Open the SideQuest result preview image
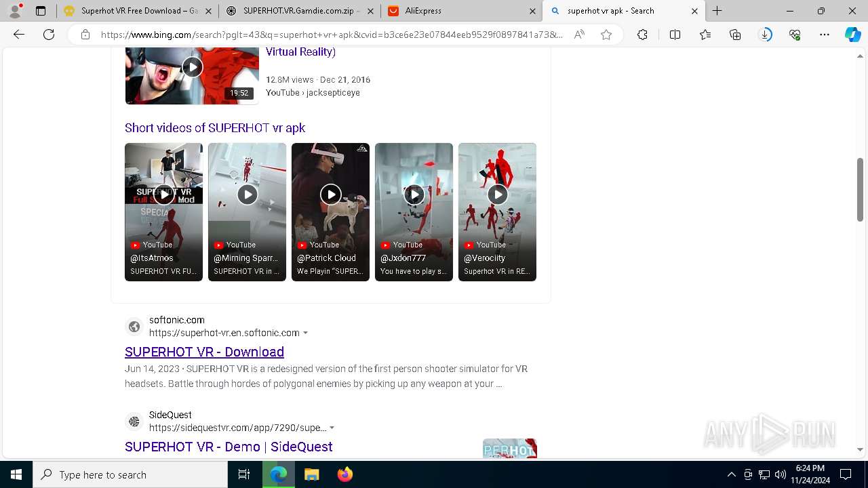The width and height of the screenshot is (868, 488). click(x=510, y=448)
